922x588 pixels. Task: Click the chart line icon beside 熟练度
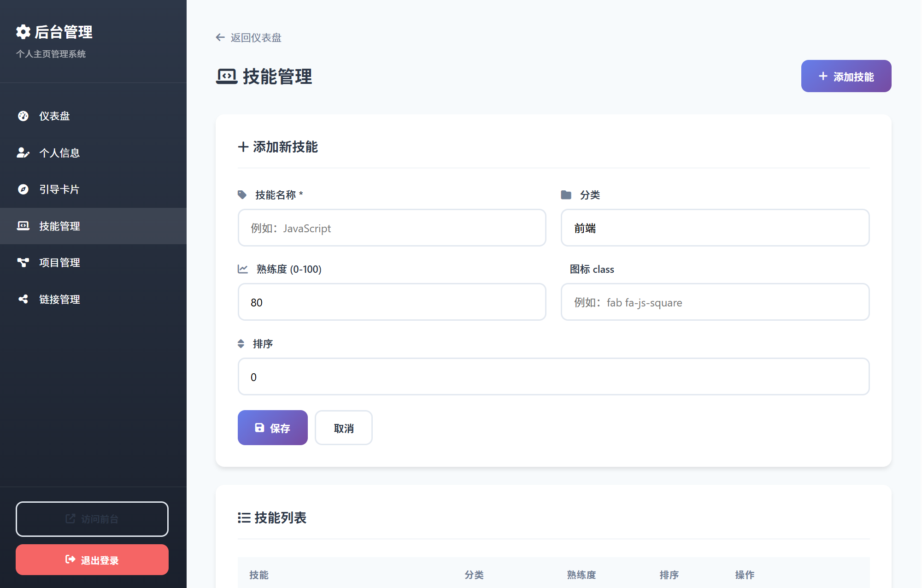coord(243,269)
